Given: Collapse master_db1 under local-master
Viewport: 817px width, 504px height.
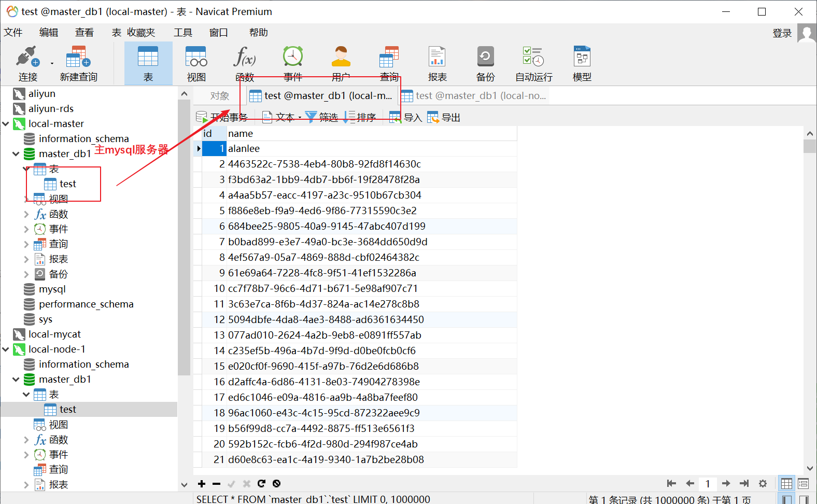Looking at the screenshot, I should (x=16, y=154).
